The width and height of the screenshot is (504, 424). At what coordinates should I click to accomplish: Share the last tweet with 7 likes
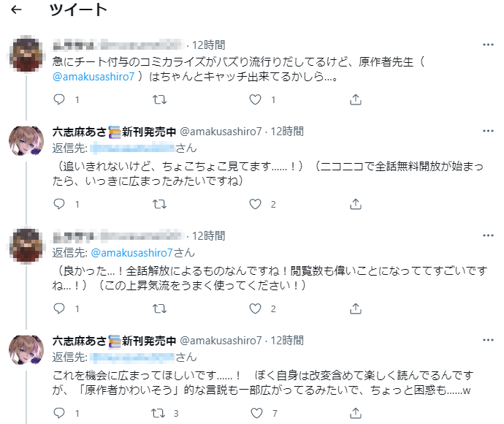tap(354, 413)
